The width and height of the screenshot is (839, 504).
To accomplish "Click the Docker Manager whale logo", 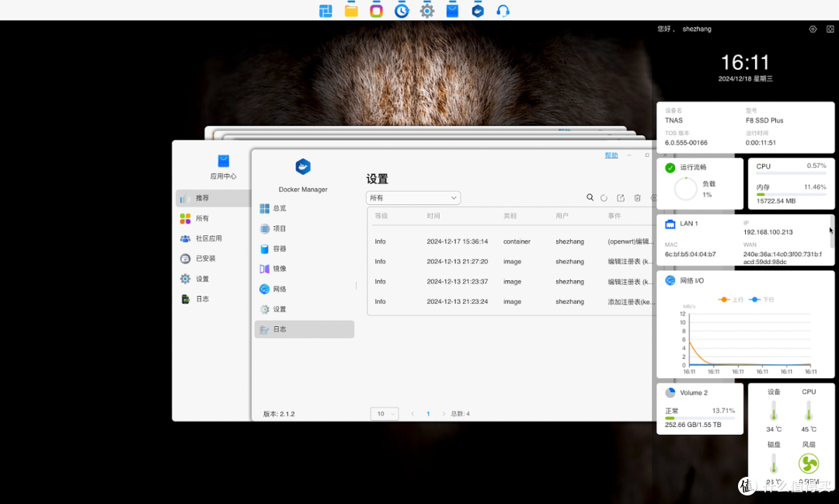I will pos(303,167).
